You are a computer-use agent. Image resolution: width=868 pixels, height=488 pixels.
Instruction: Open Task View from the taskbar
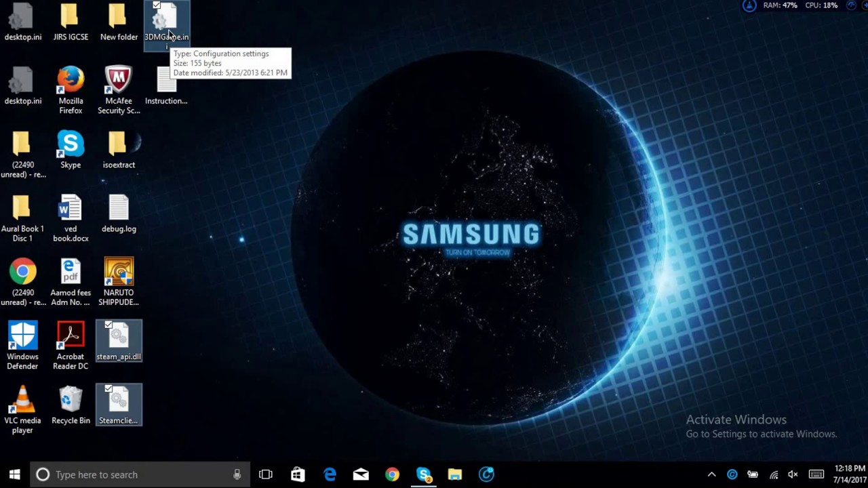[x=266, y=474]
